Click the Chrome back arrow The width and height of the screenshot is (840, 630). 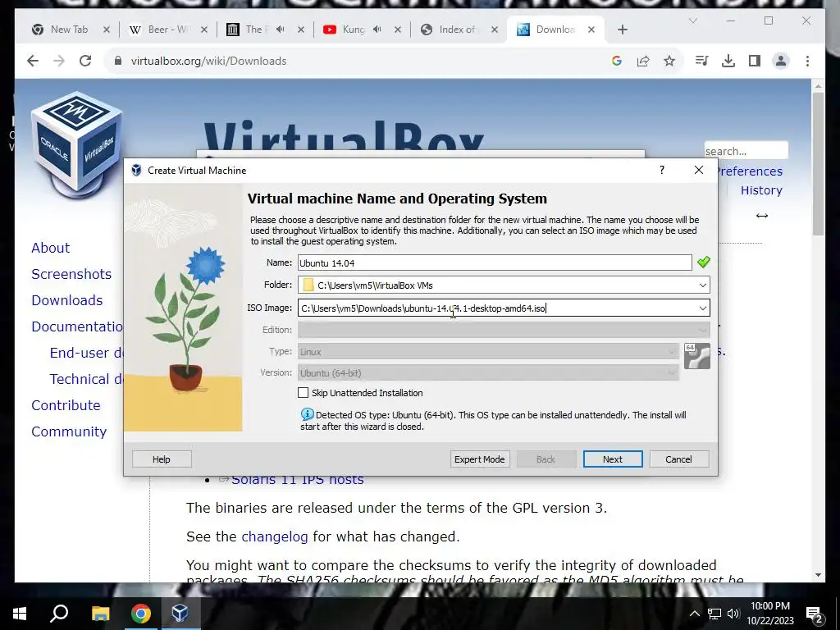click(33, 61)
